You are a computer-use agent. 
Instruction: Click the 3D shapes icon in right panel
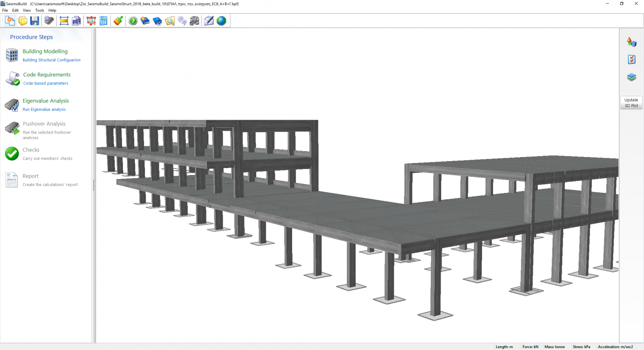632,42
